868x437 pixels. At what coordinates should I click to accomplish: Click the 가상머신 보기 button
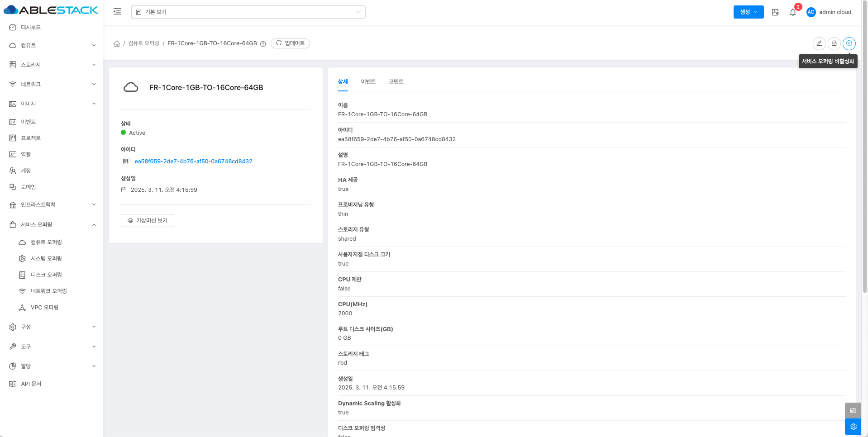[x=148, y=221]
